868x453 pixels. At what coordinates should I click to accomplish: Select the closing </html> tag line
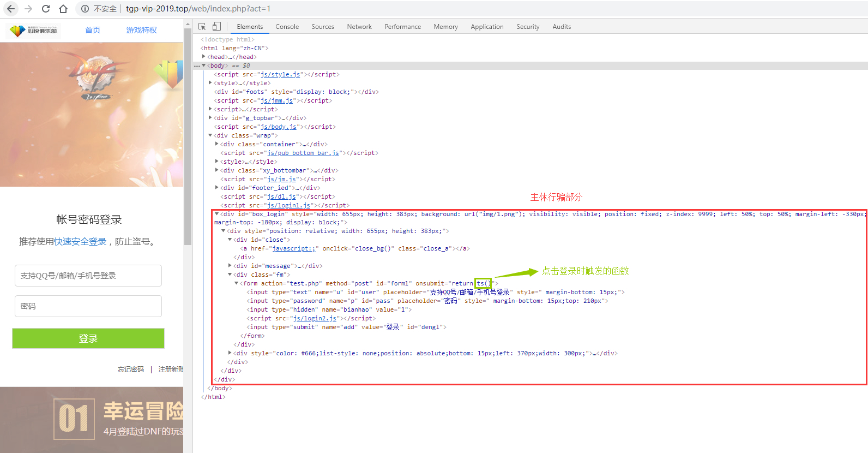pyautogui.click(x=213, y=397)
